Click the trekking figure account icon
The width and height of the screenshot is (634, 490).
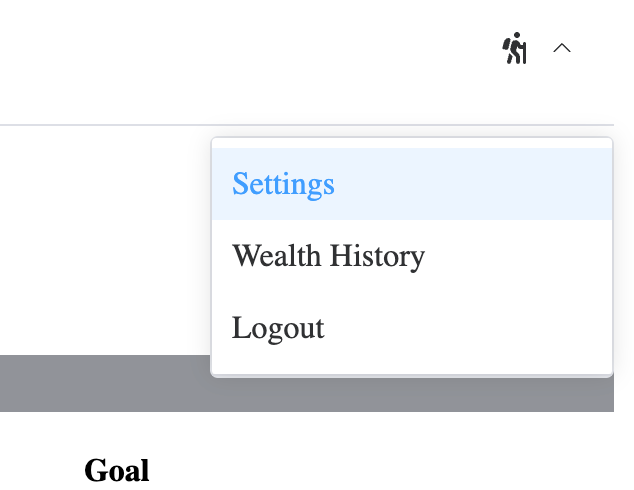click(514, 48)
